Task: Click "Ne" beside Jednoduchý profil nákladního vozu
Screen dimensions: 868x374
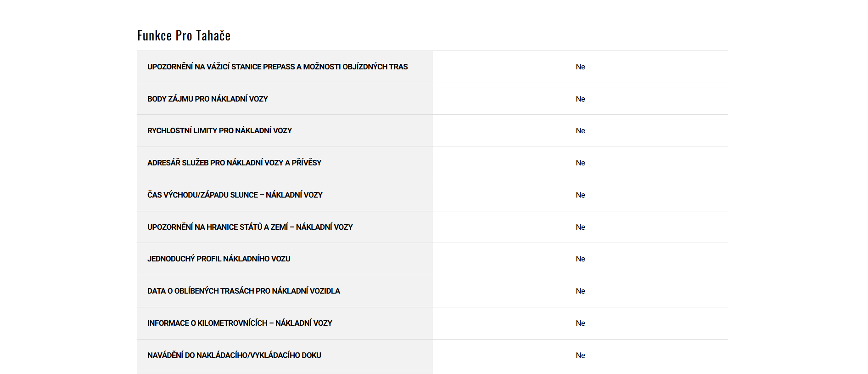Action: [580, 259]
